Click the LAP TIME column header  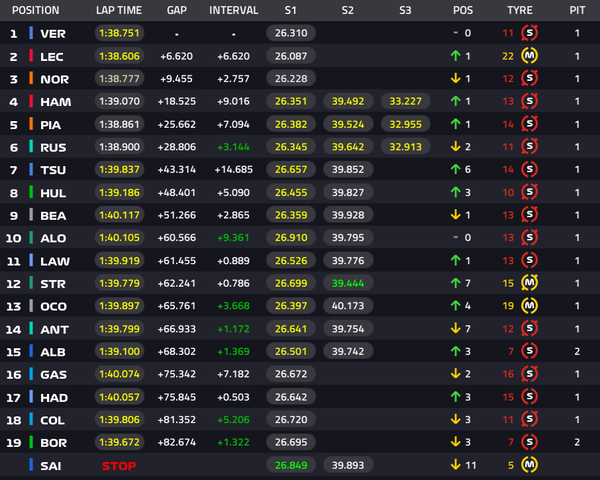119,10
